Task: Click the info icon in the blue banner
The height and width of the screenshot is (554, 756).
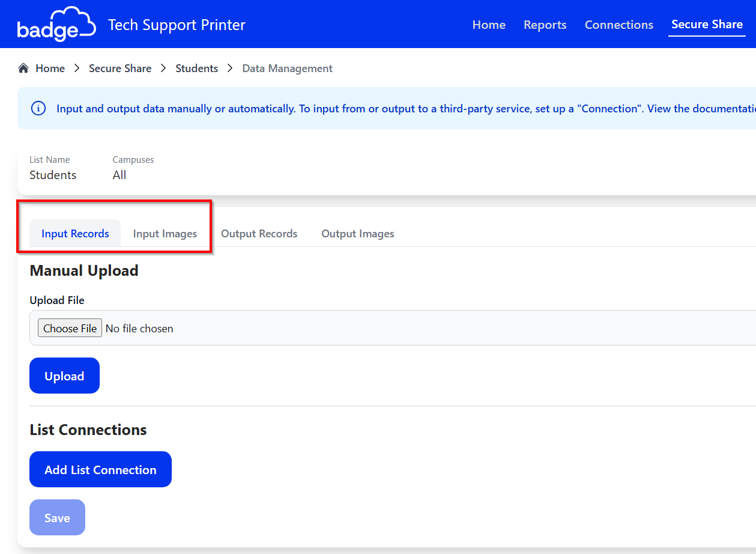Action: pyautogui.click(x=38, y=109)
